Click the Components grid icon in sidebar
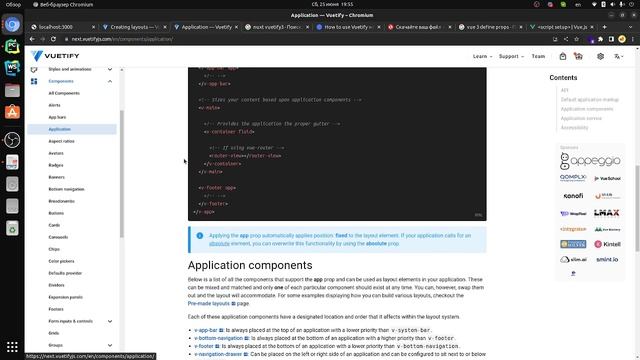 [34, 81]
